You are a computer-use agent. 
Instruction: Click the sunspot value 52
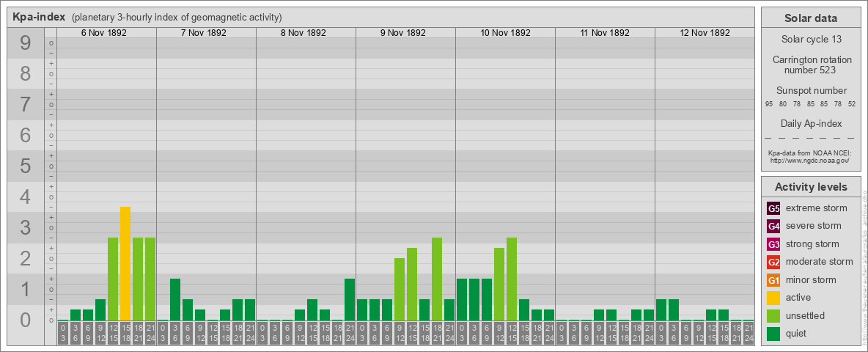click(851, 104)
